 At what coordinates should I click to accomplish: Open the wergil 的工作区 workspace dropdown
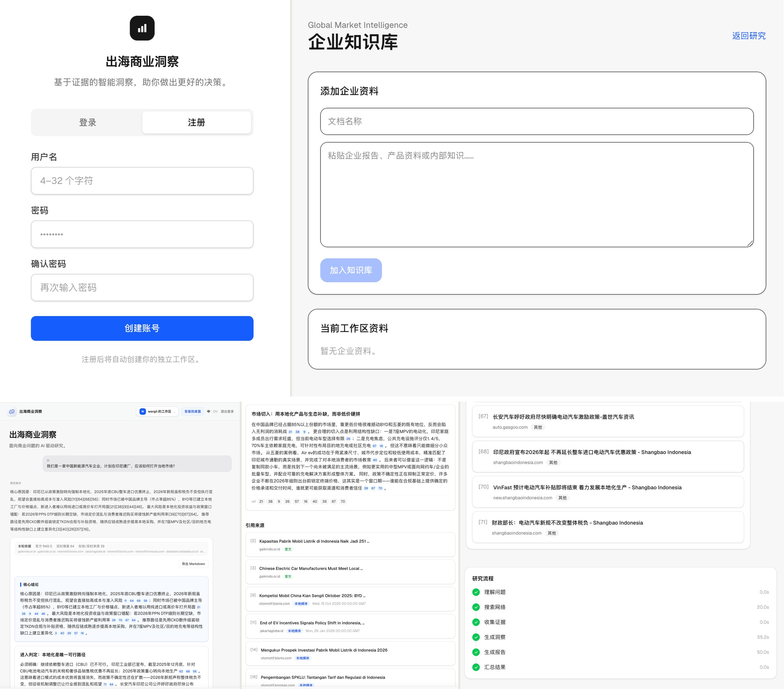[x=158, y=412]
